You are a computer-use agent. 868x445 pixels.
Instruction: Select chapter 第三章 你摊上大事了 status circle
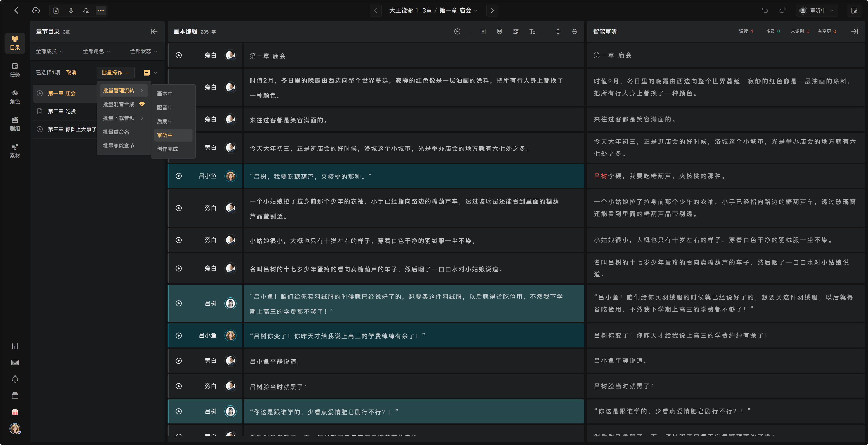coord(40,129)
